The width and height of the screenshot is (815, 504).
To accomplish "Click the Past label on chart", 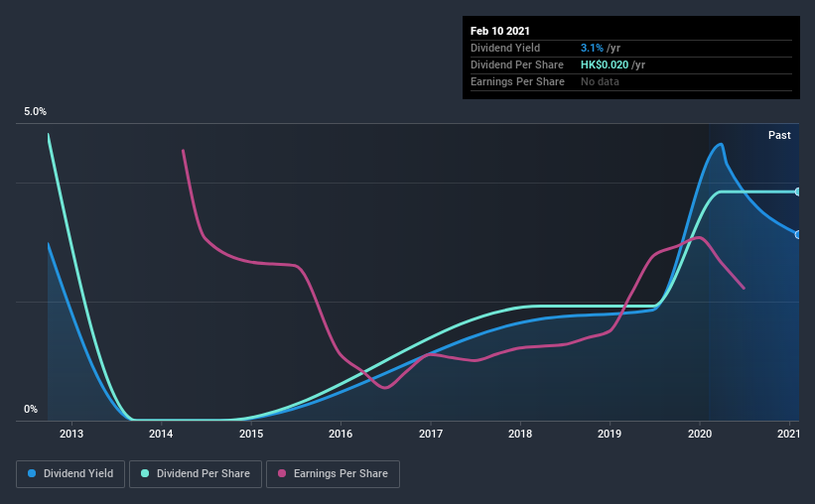I will coord(779,135).
